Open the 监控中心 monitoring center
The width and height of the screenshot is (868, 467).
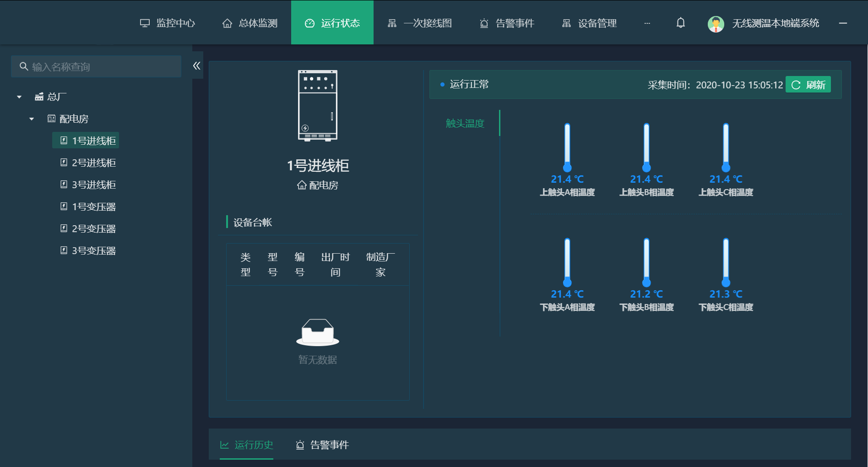(168, 23)
